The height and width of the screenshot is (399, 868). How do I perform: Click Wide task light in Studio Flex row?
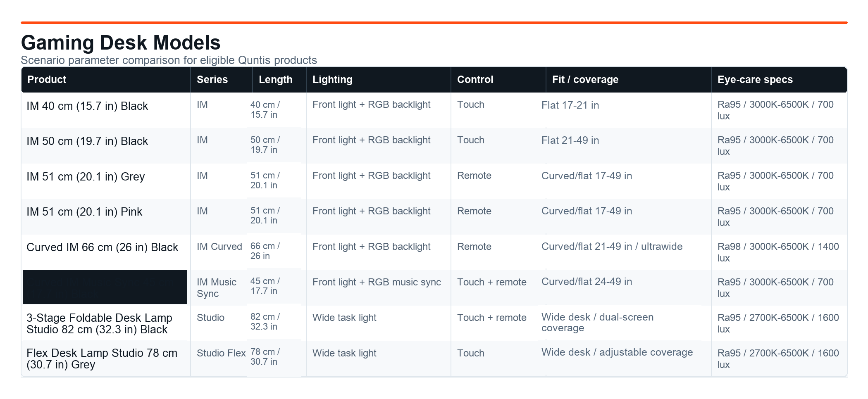(x=344, y=353)
